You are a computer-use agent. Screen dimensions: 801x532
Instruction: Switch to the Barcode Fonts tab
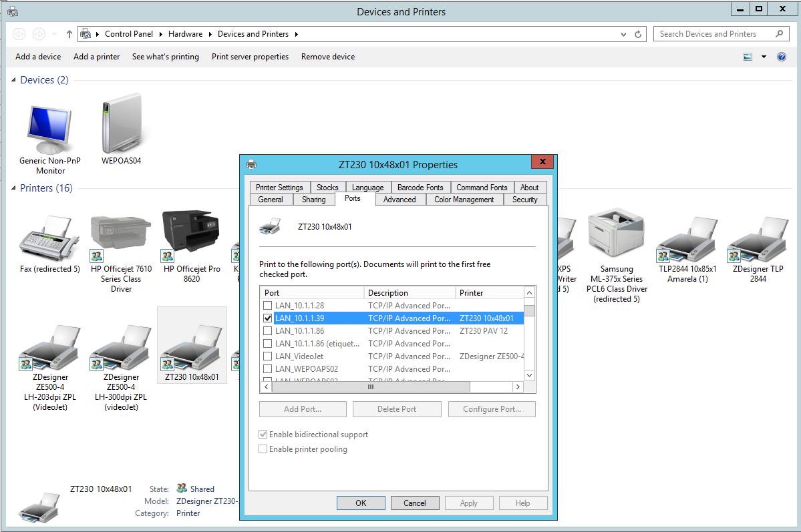point(420,188)
